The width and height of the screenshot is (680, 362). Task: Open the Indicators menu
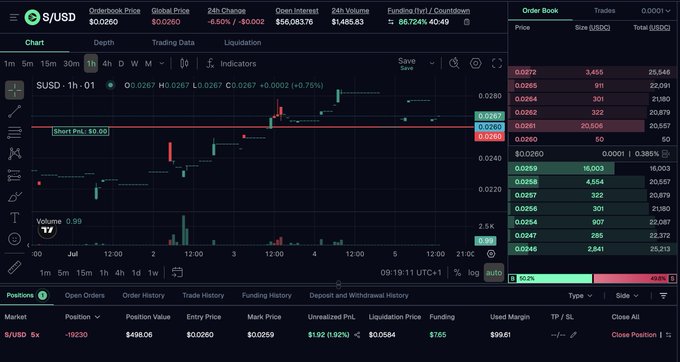click(x=231, y=64)
